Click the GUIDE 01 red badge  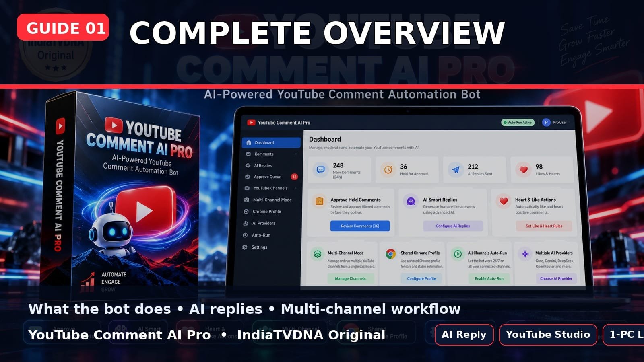(x=63, y=27)
